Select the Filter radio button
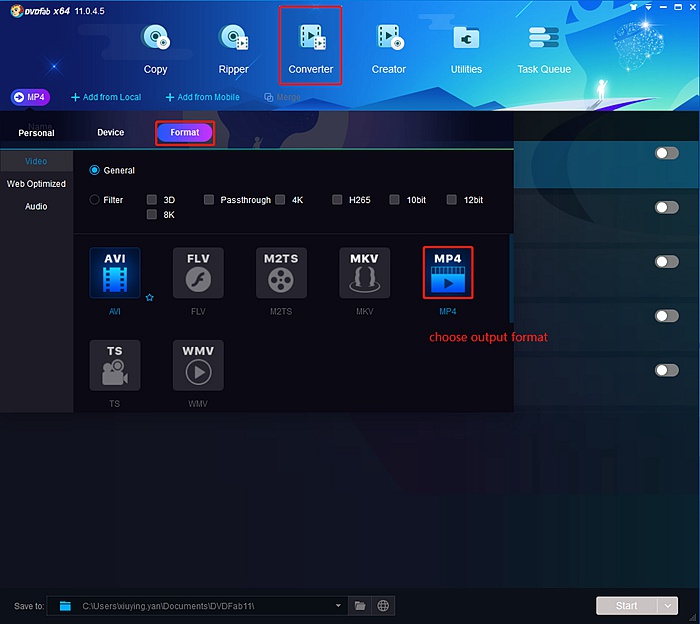 94,200
